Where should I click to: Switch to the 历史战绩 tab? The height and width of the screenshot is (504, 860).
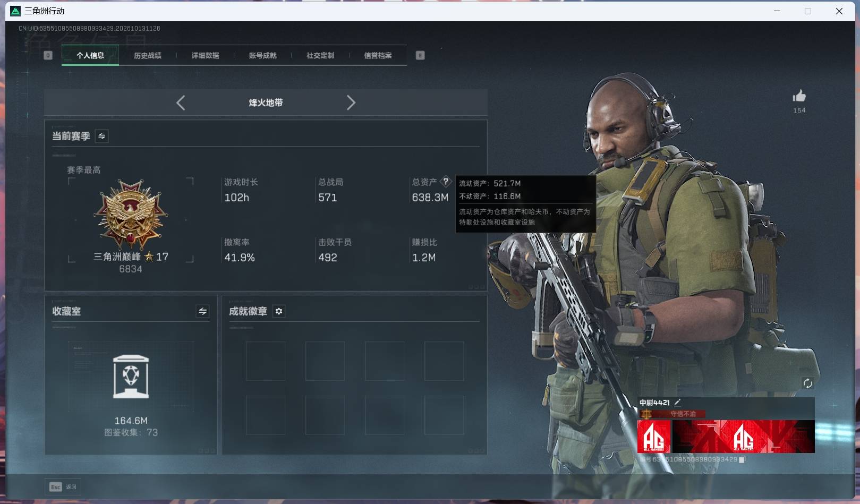(x=148, y=55)
